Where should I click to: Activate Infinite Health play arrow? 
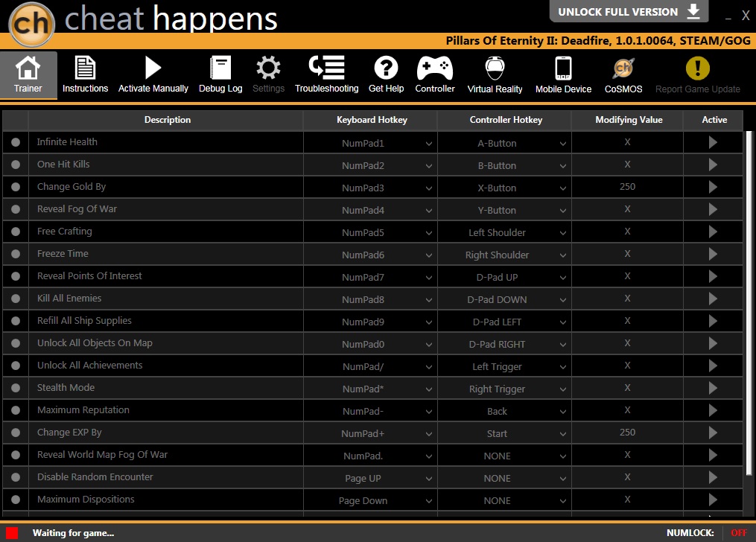[x=713, y=143]
